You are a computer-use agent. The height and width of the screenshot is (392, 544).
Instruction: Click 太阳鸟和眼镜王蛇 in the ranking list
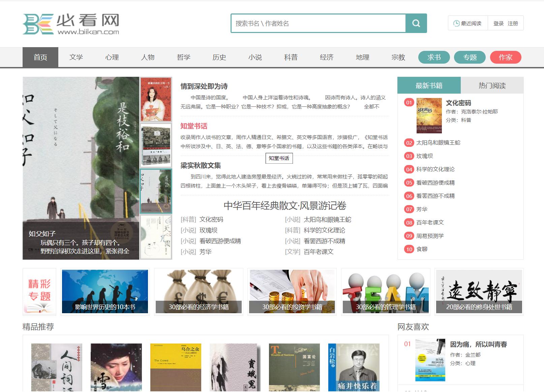[x=438, y=142]
